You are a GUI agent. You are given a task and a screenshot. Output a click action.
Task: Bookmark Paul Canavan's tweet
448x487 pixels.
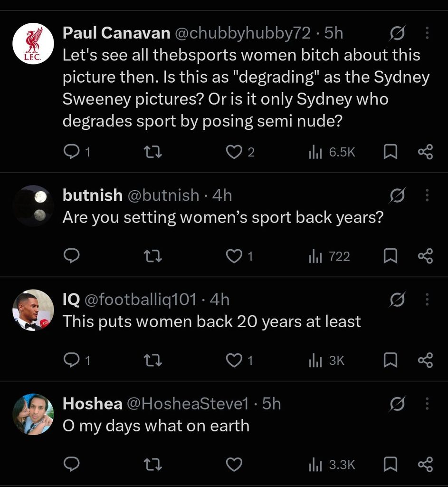[x=391, y=152]
